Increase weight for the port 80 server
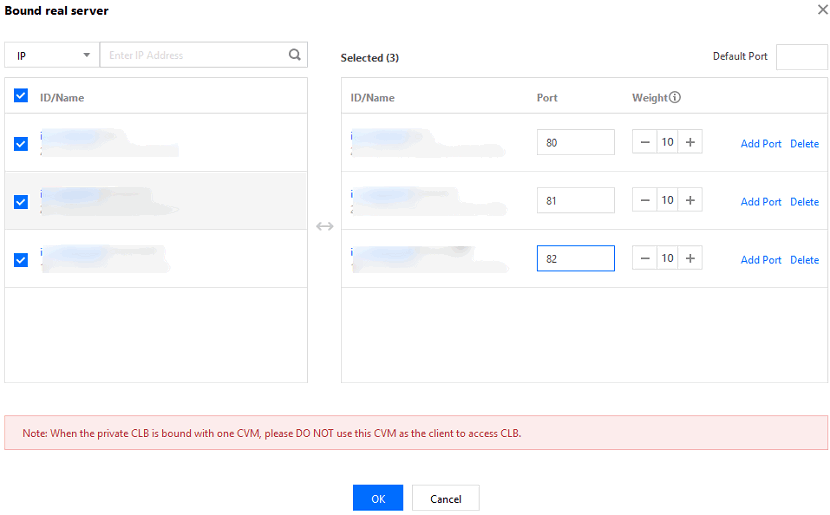The width and height of the screenshot is (830, 515). (690, 142)
